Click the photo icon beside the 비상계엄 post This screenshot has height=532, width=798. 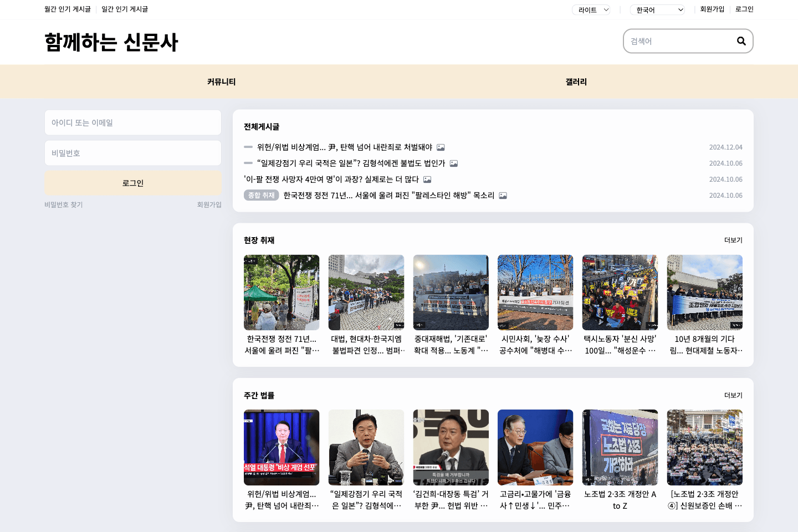pyautogui.click(x=441, y=147)
